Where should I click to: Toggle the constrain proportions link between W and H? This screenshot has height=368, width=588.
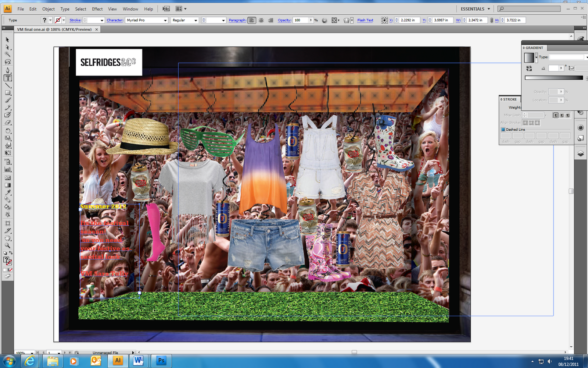tap(492, 20)
